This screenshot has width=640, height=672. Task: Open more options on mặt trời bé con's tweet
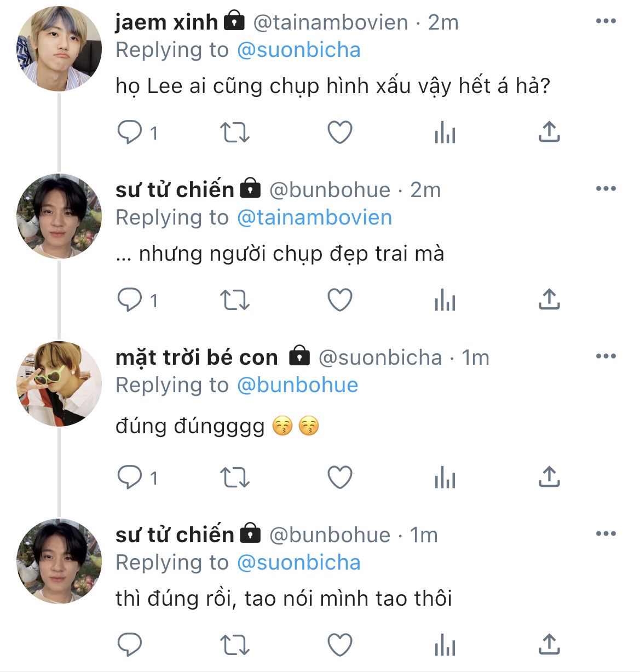tap(606, 357)
